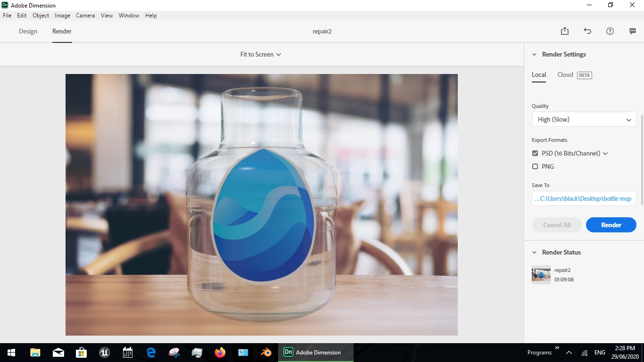Click the ENG language indicator

(600, 353)
